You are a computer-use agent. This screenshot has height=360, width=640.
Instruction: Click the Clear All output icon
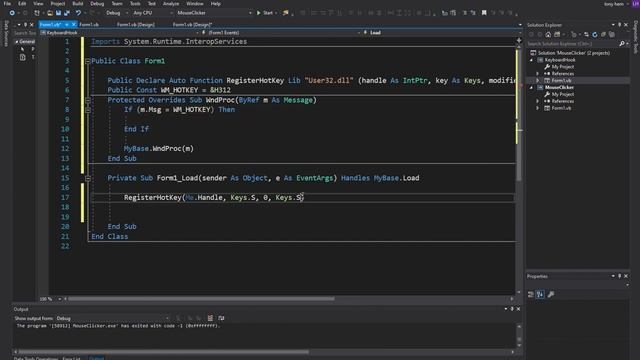(210, 318)
